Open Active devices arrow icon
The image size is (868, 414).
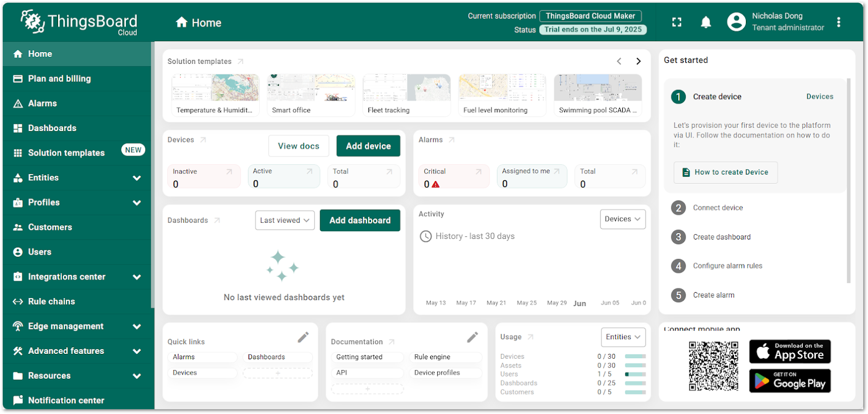coord(309,171)
